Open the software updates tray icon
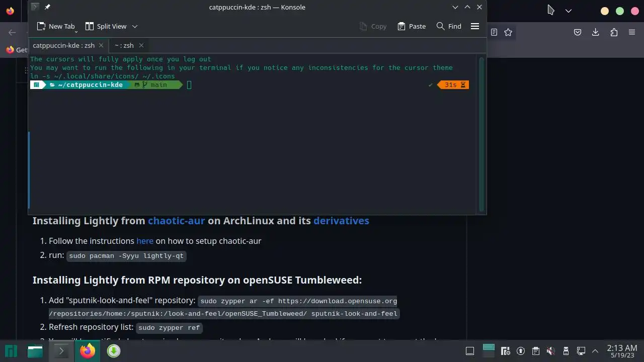Viewport: 644px width, 362px height. [x=521, y=351]
